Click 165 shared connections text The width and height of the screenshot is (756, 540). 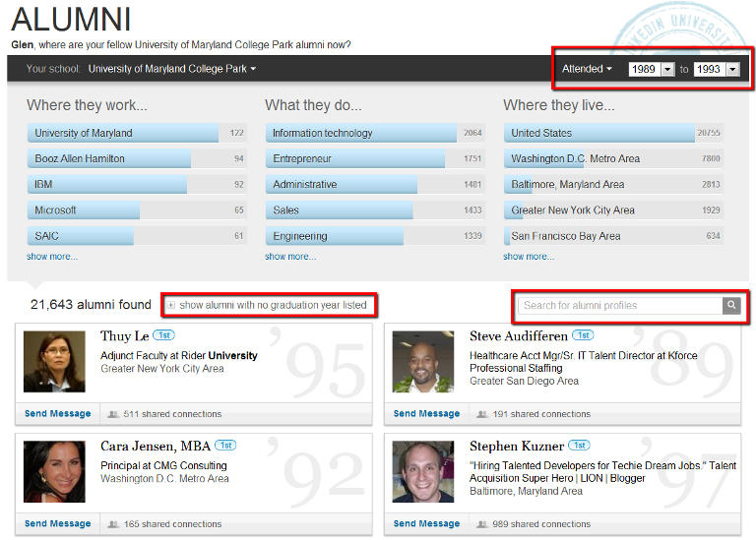pyautogui.click(x=172, y=524)
